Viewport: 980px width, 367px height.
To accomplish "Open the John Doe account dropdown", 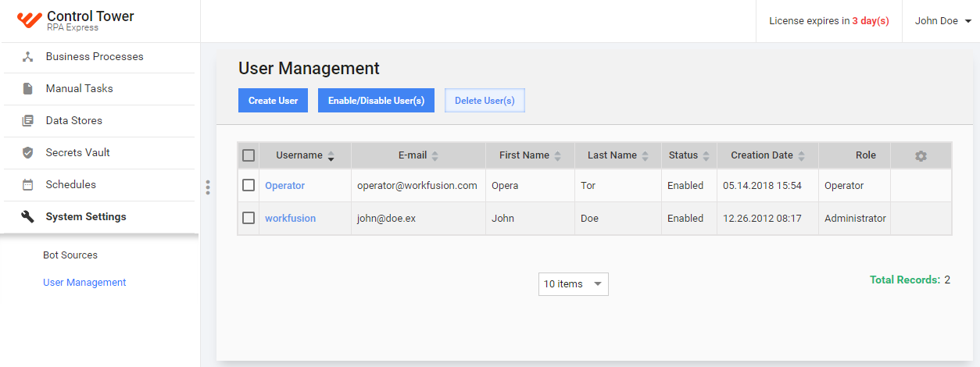I will pyautogui.click(x=942, y=21).
